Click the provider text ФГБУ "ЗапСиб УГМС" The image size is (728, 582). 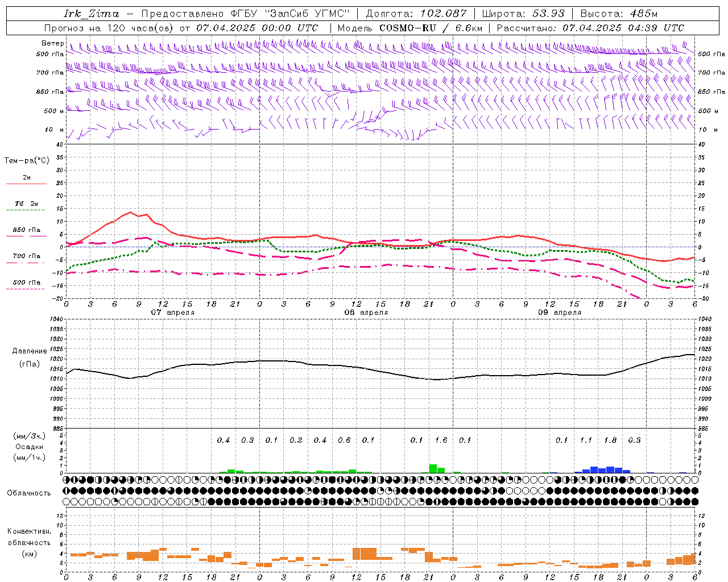(x=290, y=14)
